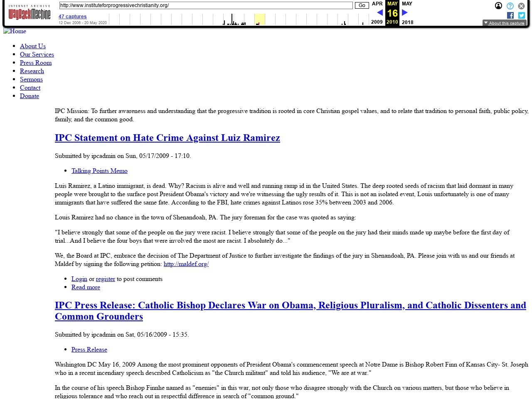The width and height of the screenshot is (532, 399).
Task: Close the Wayback toolbar
Action: pos(521,6)
